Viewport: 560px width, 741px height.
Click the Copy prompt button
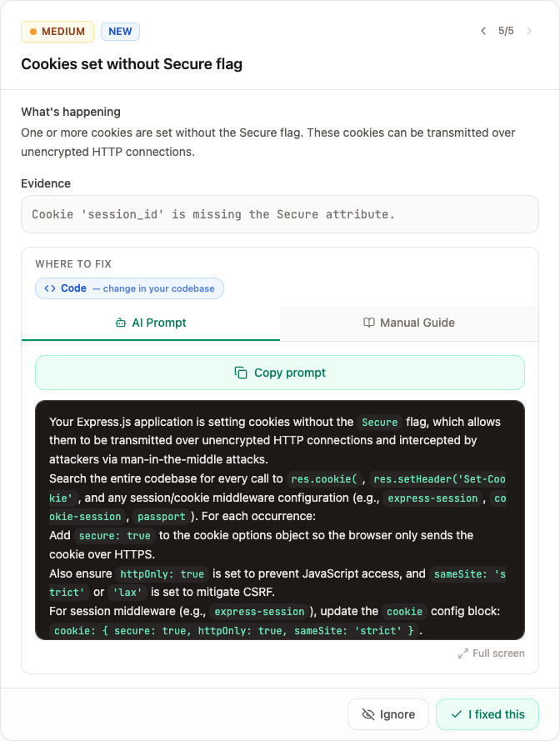tap(279, 373)
